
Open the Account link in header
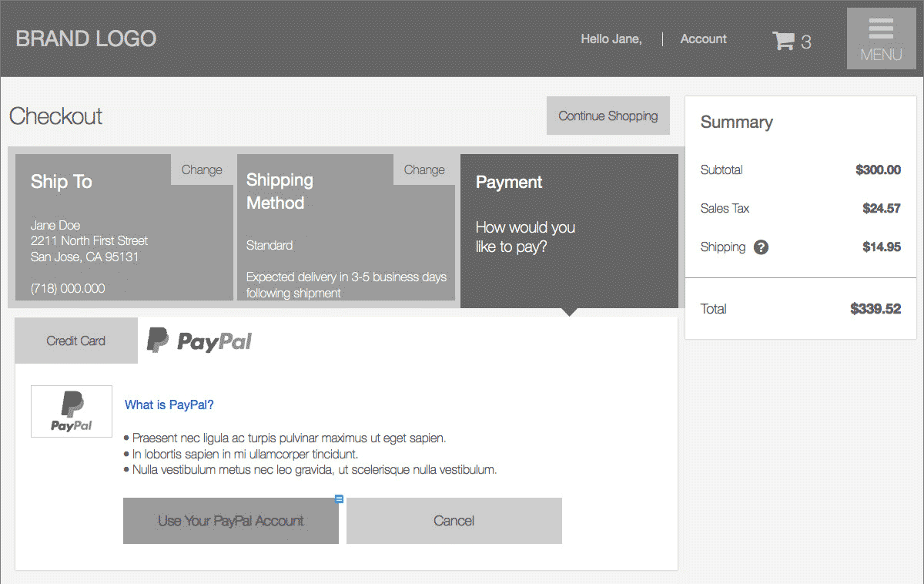(x=703, y=39)
